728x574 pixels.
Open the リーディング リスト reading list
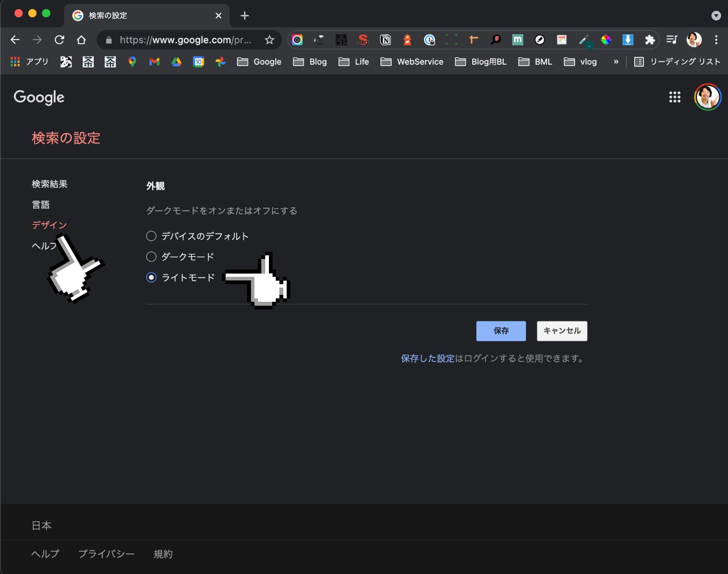point(677,61)
